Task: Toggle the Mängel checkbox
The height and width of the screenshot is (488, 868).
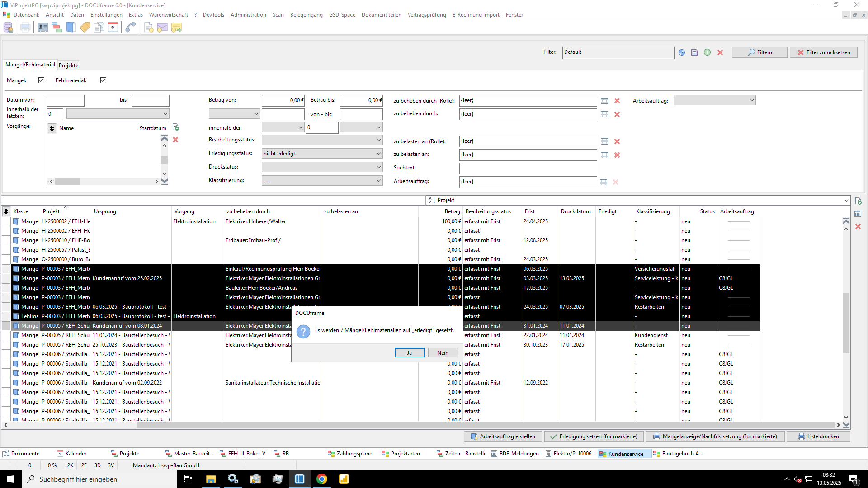Action: click(42, 80)
